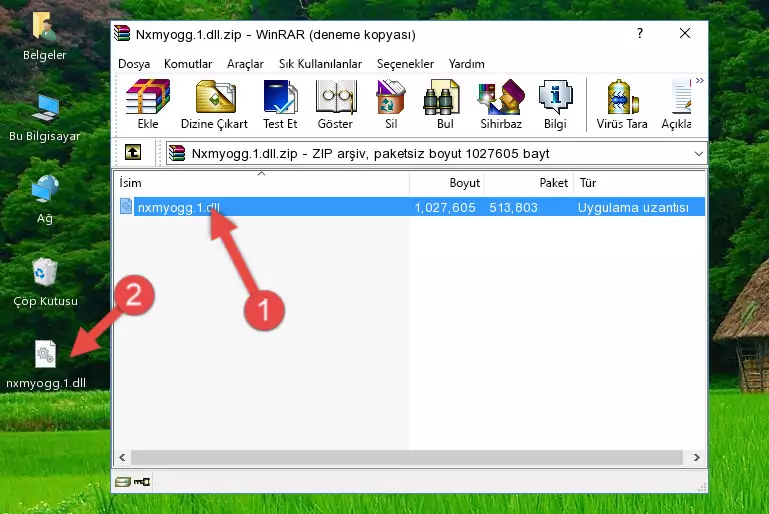This screenshot has height=514, width=769.
Task: Open the Araçlar menu
Action: [245, 64]
